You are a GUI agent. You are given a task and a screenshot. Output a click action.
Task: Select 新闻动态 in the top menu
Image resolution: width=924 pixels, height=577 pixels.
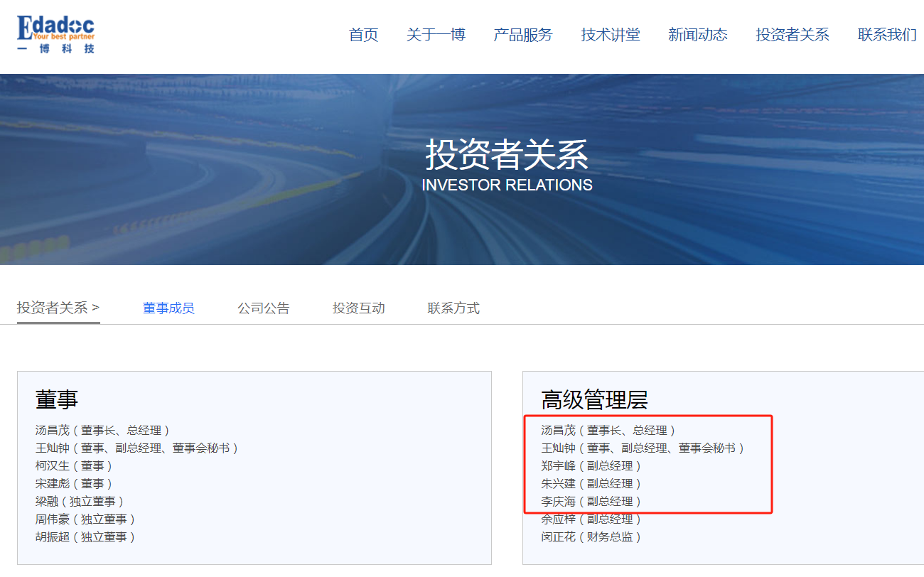(697, 35)
